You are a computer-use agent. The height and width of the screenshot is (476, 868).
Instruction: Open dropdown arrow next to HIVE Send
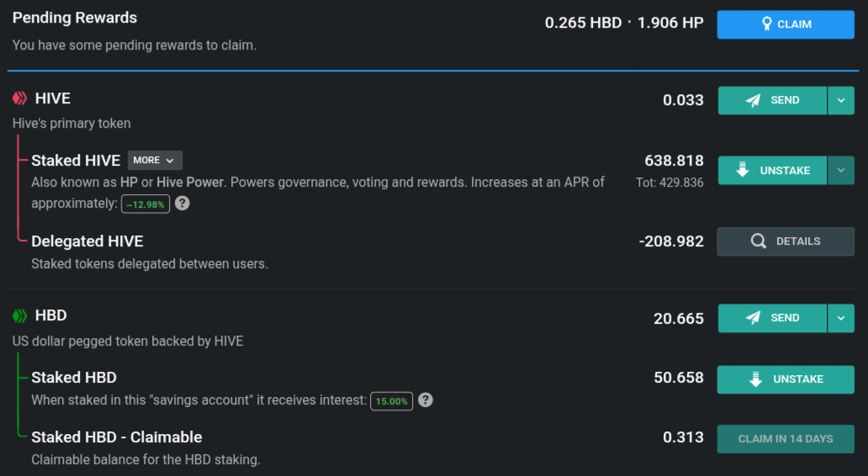[841, 100]
